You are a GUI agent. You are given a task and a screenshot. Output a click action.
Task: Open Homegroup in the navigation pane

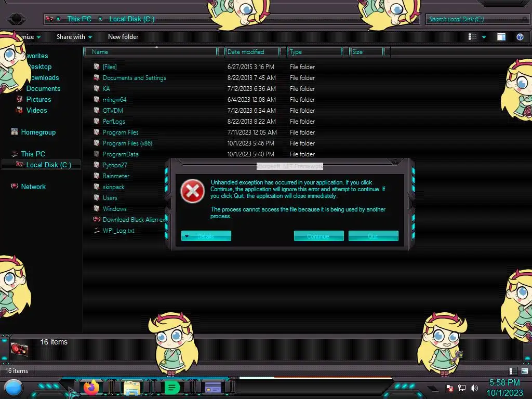(x=38, y=132)
